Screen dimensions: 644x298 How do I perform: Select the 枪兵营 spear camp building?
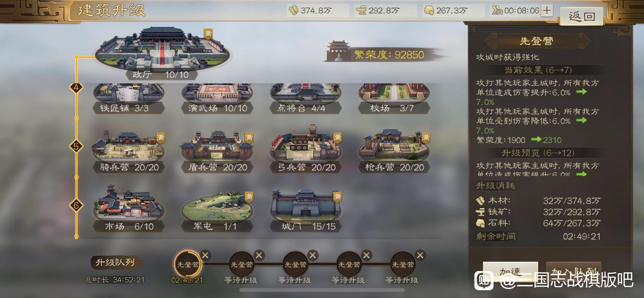click(394, 151)
